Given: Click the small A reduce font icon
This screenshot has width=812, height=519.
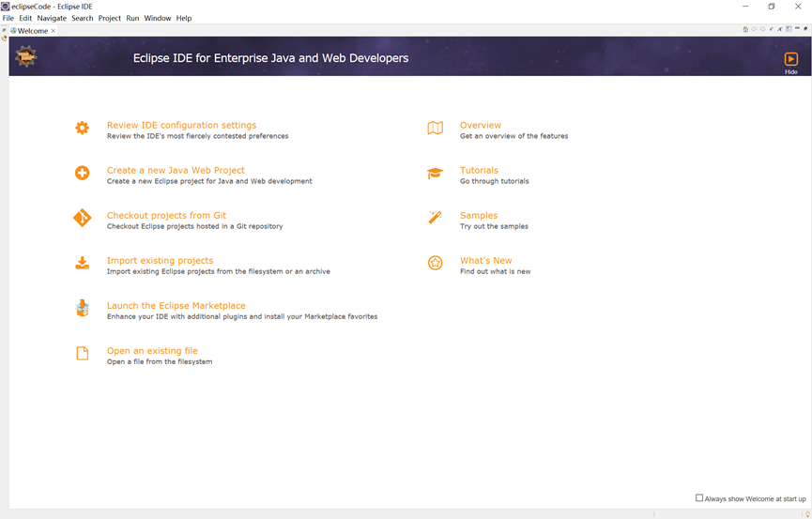Looking at the screenshot, I should tap(771, 29).
